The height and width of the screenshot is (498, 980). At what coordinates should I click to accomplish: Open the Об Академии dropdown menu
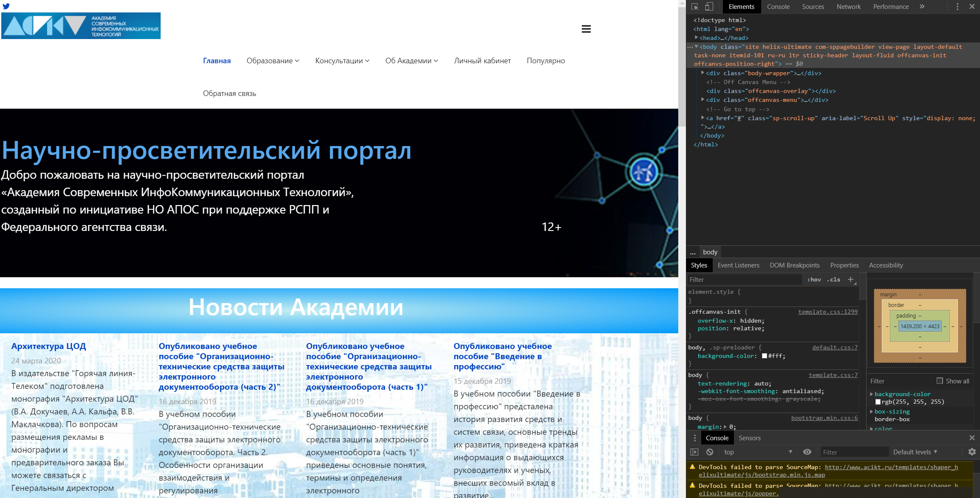click(412, 61)
